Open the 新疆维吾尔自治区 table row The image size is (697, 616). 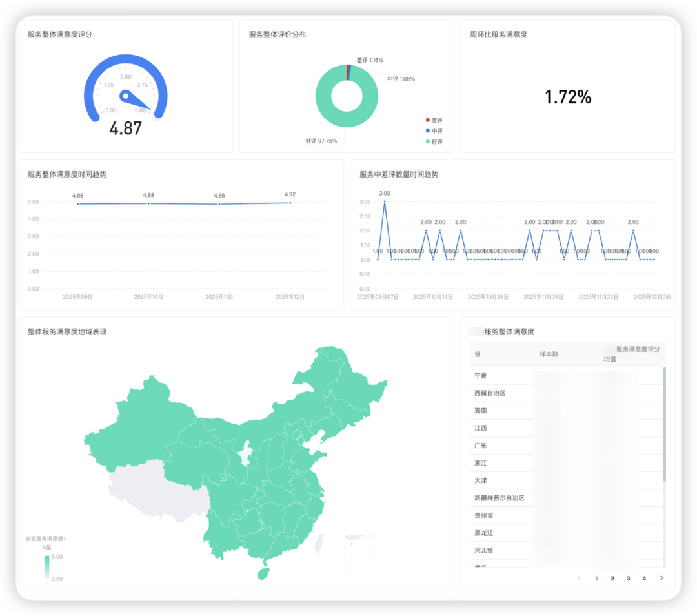tap(500, 498)
